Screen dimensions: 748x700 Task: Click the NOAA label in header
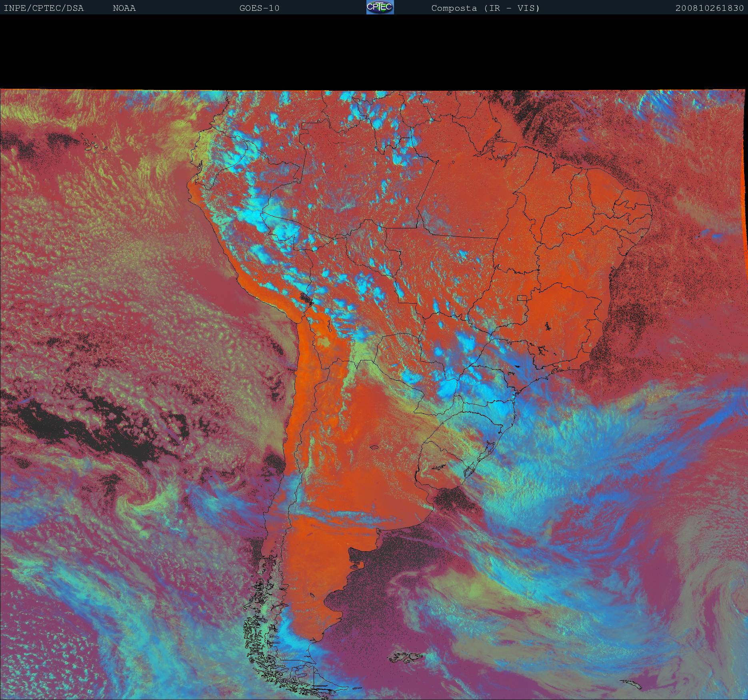124,8
